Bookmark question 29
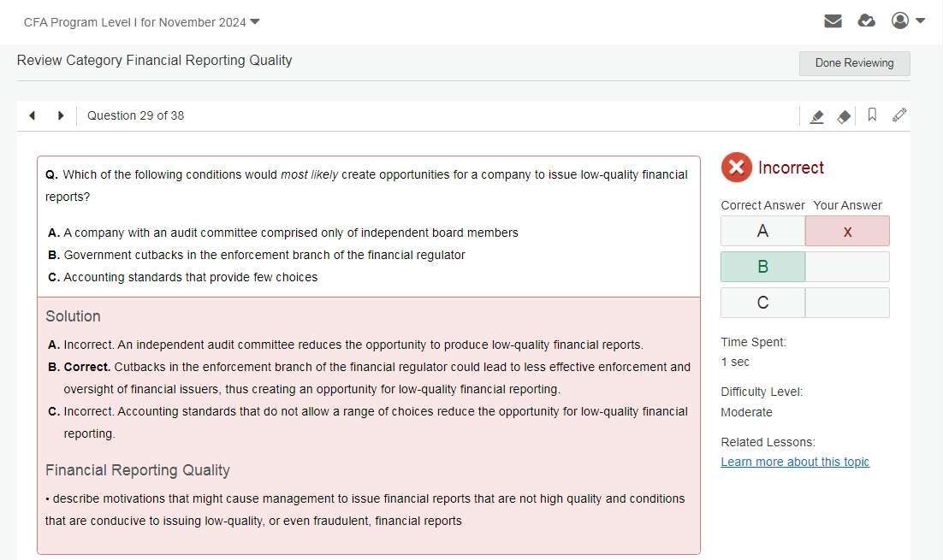The image size is (943, 560). 872,115
